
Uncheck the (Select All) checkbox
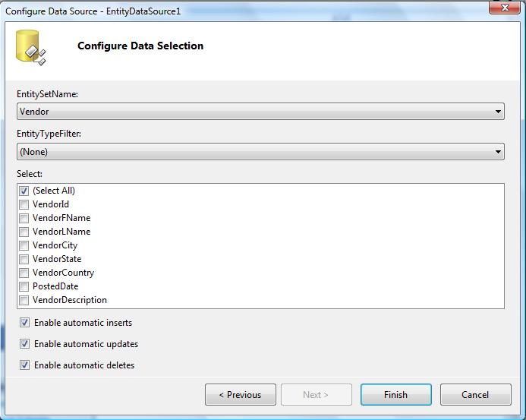pyautogui.click(x=24, y=191)
